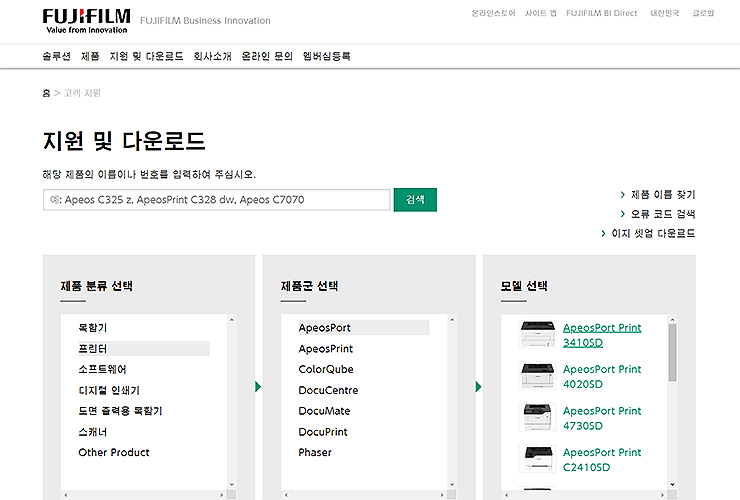
Task: Select 프린터 in the product category list
Action: pyautogui.click(x=143, y=348)
